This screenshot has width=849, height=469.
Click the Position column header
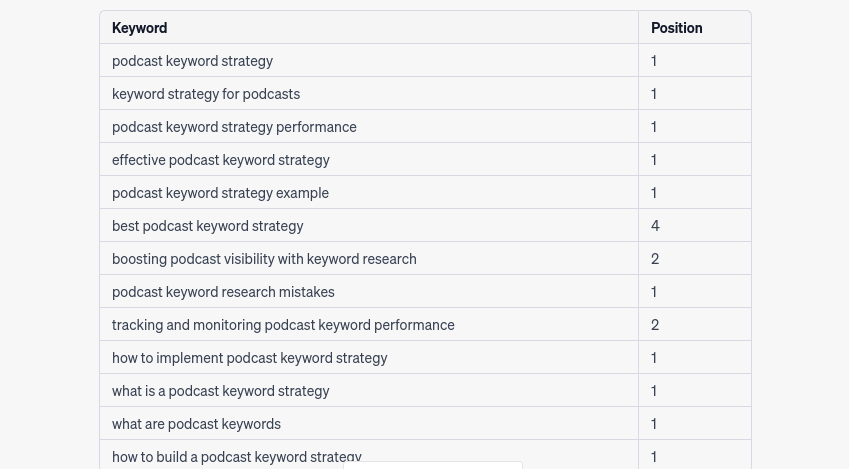click(676, 28)
